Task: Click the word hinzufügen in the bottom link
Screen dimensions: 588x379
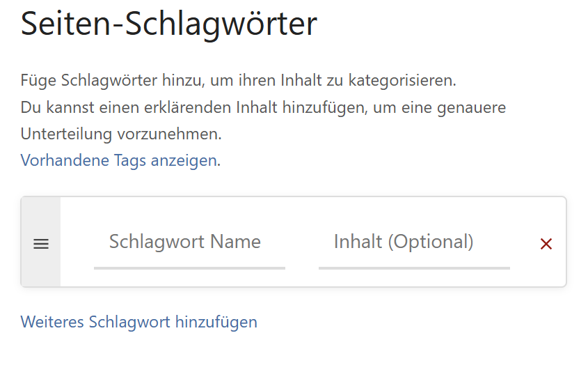Action: (216, 322)
